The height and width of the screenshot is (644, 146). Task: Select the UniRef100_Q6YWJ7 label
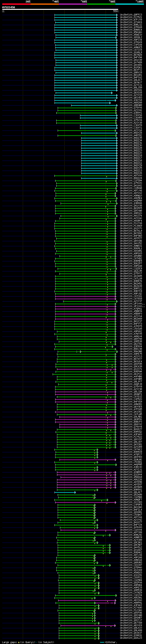coord(131,82)
